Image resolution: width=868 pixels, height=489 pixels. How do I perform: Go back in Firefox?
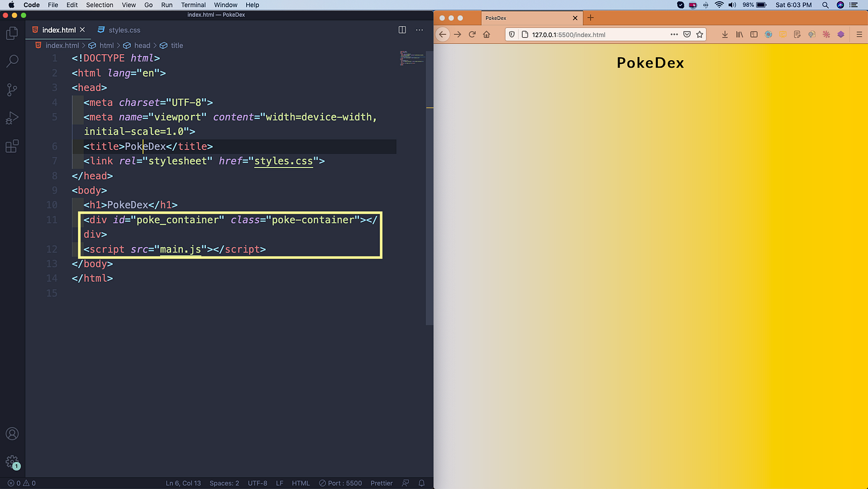coord(443,35)
